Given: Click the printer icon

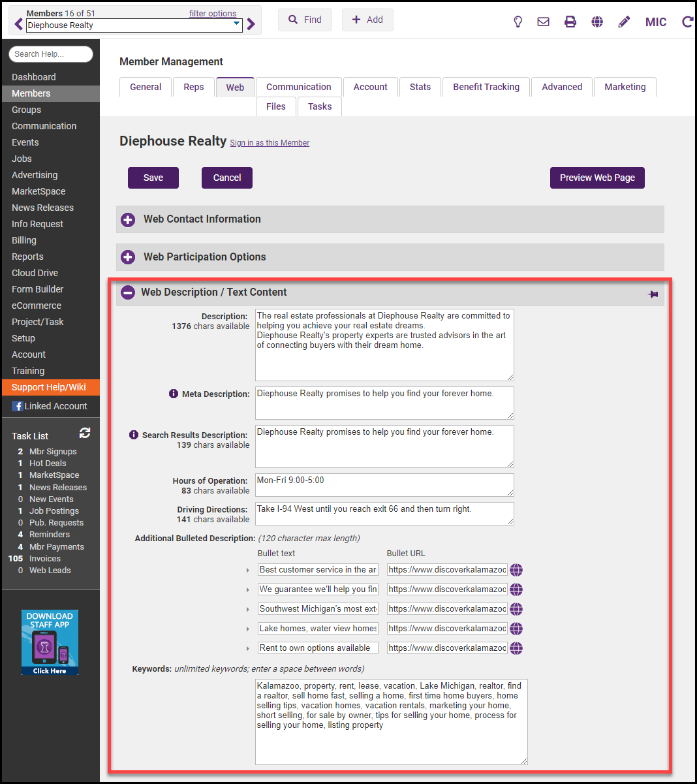Looking at the screenshot, I should [x=570, y=22].
